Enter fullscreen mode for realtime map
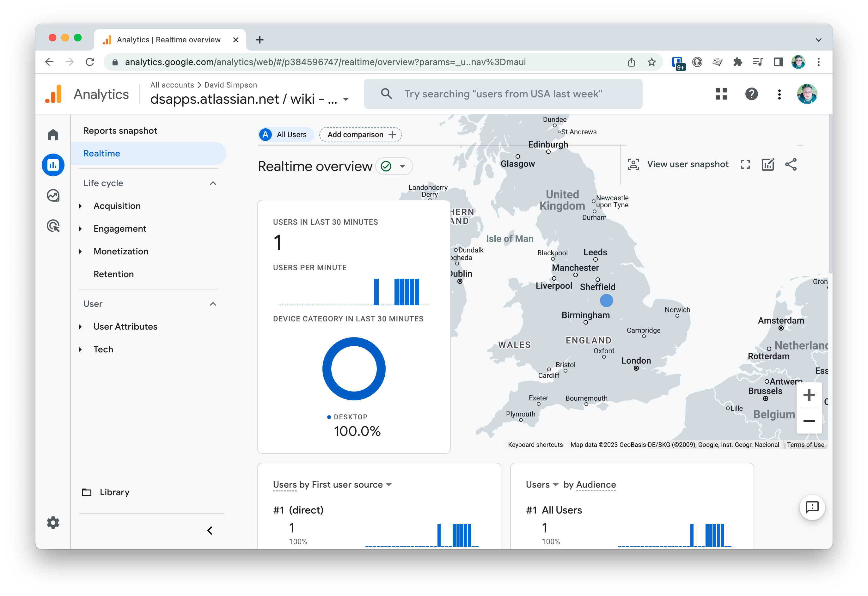868x596 pixels. [x=745, y=164]
